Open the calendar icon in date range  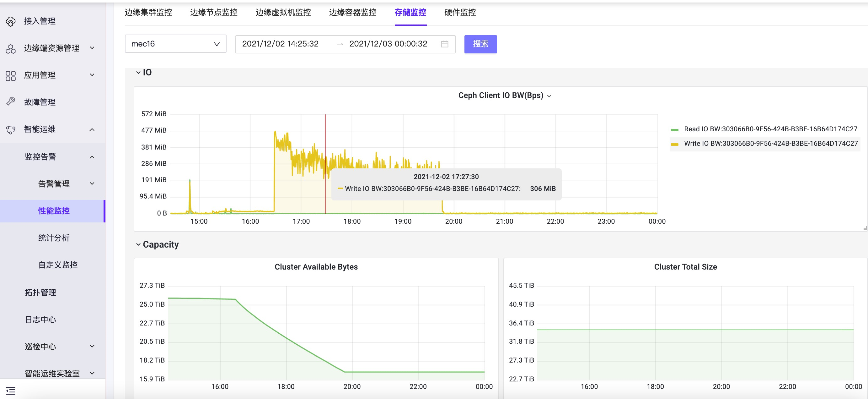[x=444, y=44]
